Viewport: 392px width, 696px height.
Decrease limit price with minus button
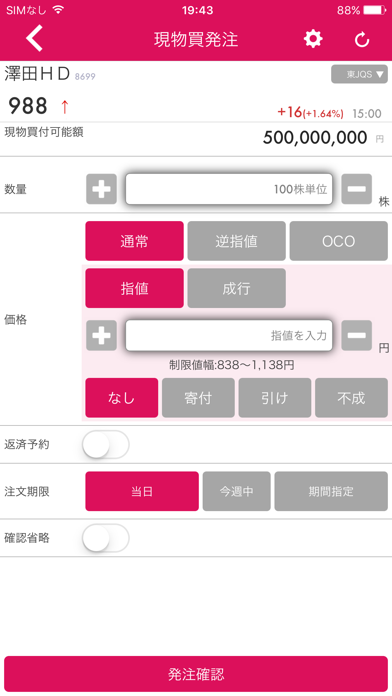point(356,335)
